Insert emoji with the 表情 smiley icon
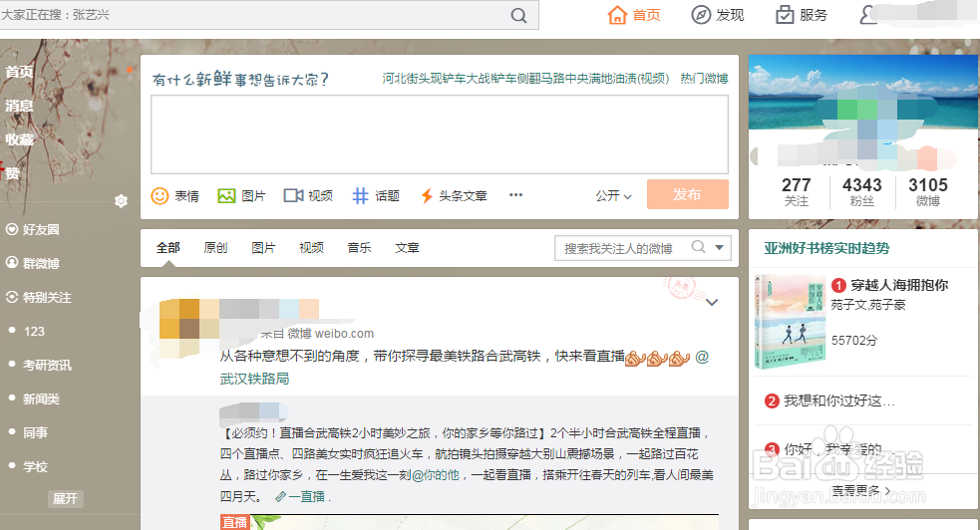 point(160,196)
